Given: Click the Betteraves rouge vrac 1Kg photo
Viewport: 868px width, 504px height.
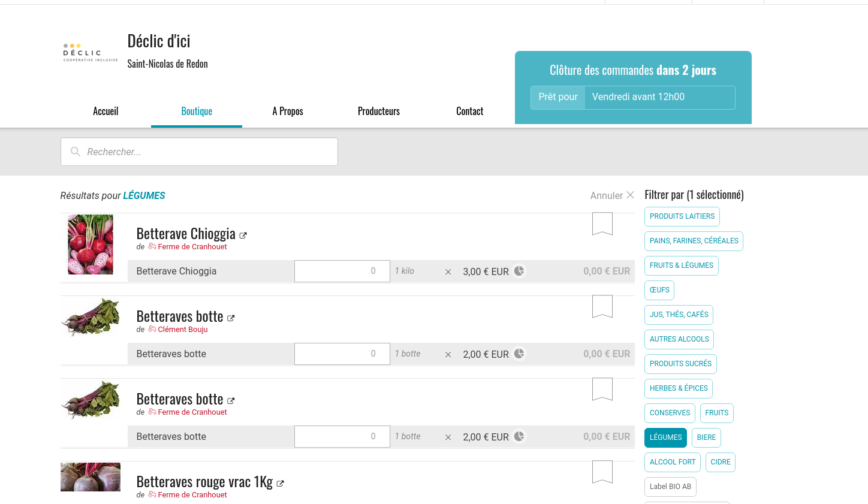Looking at the screenshot, I should (x=91, y=477).
